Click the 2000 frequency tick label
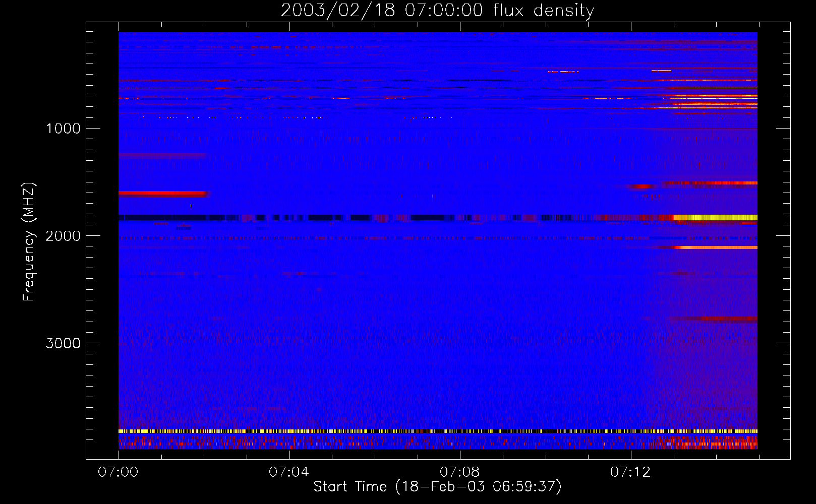This screenshot has width=816, height=504. click(63, 236)
